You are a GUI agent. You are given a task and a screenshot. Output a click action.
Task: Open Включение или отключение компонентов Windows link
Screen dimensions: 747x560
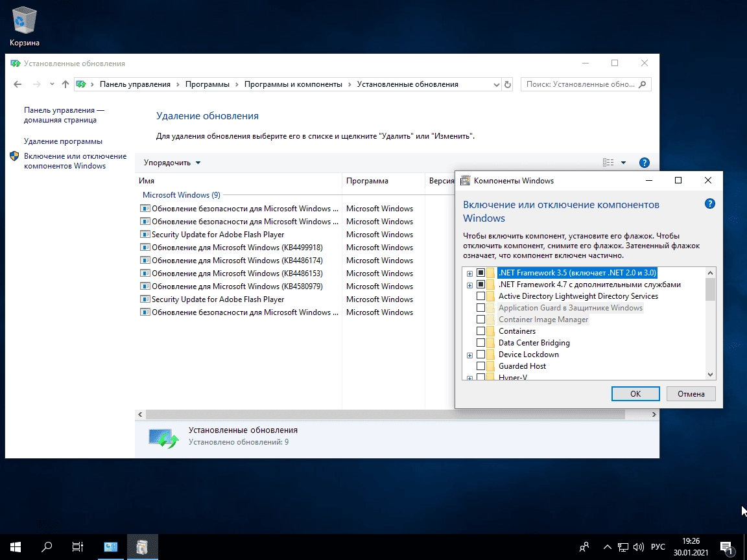(75, 161)
